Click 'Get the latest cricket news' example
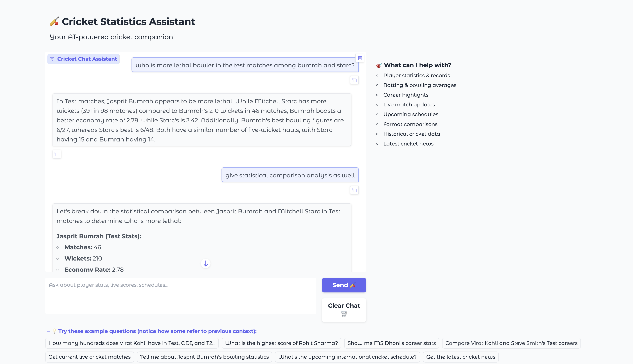This screenshot has width=633, height=364. (x=461, y=357)
